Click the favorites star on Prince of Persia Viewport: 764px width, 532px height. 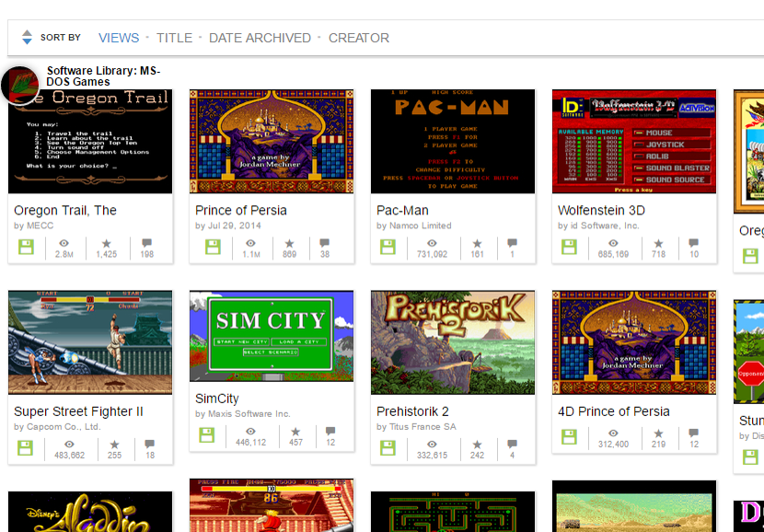point(289,243)
